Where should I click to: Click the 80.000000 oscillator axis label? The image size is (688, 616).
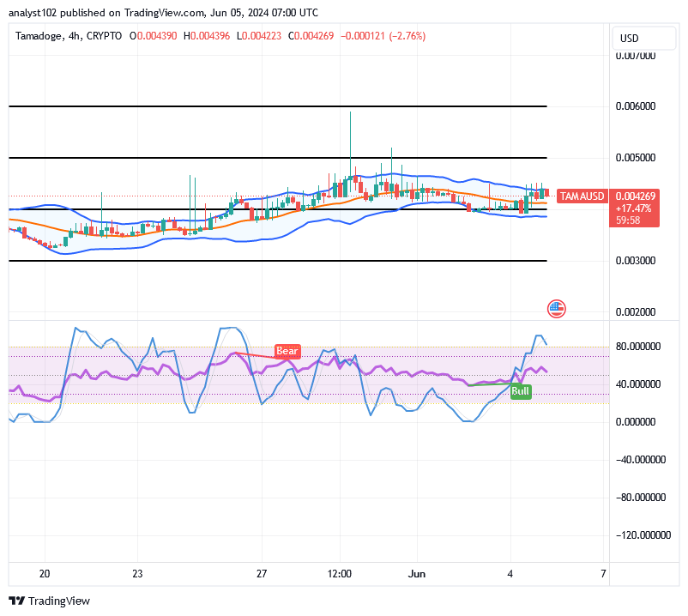pos(638,347)
